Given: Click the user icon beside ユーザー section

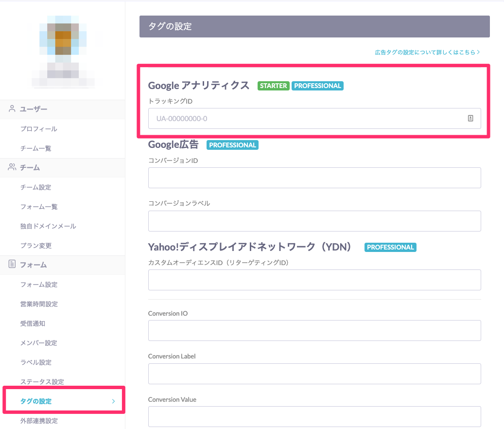Looking at the screenshot, I should click(x=12, y=109).
